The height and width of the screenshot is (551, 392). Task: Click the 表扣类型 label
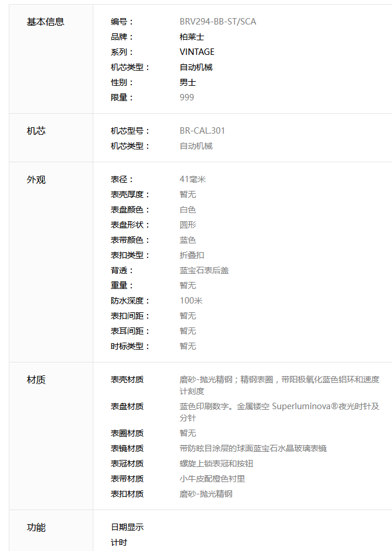click(130, 255)
